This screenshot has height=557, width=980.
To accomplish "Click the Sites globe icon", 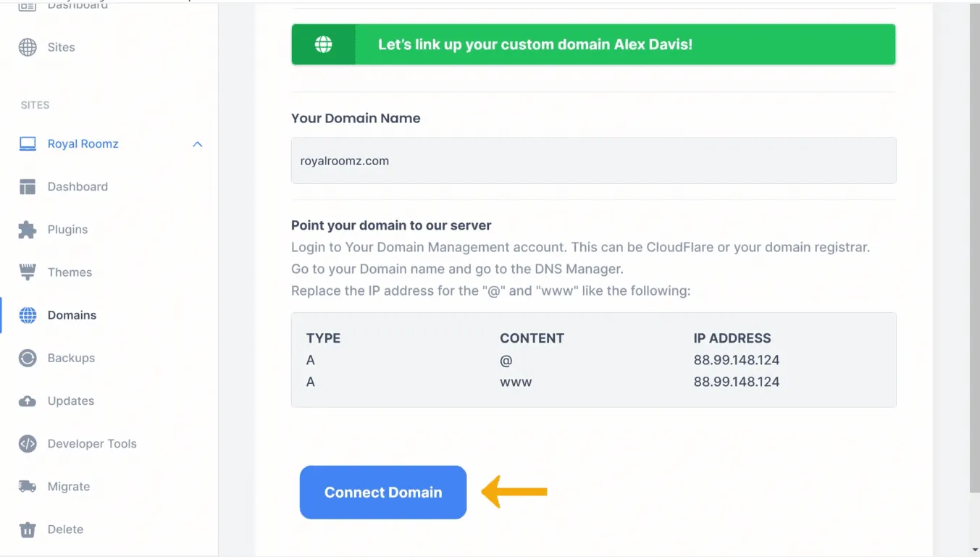I will [x=28, y=47].
